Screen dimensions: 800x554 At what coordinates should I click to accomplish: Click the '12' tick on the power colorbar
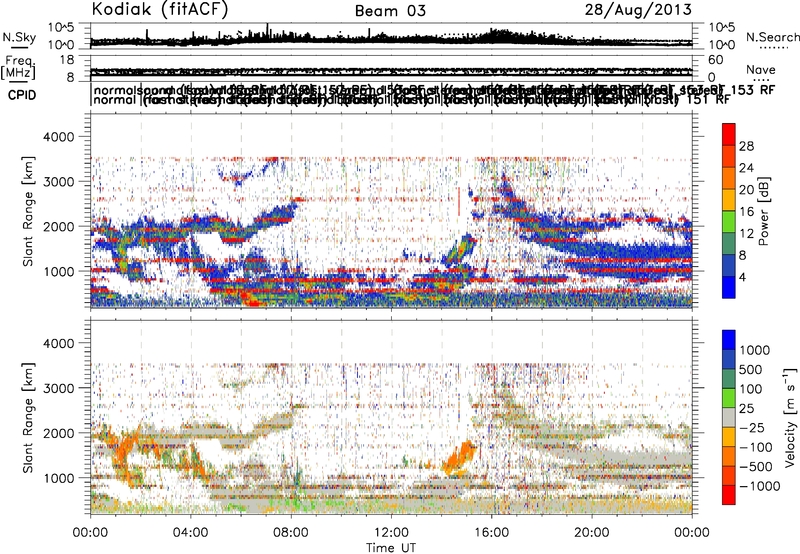point(746,234)
